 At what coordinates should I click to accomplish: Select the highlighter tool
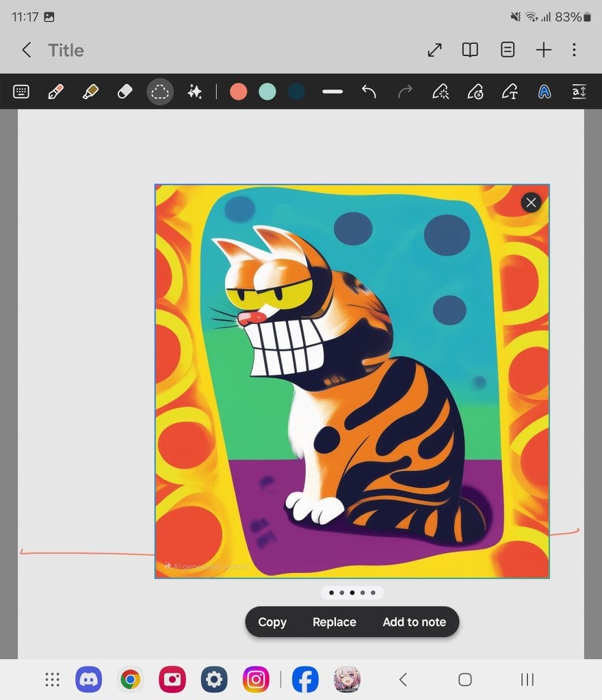pyautogui.click(x=90, y=92)
